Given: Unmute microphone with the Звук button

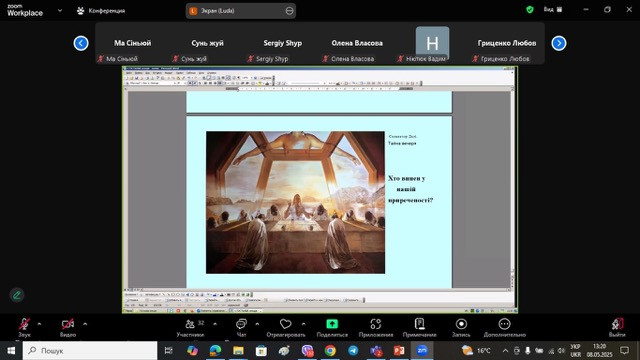Looking at the screenshot, I should 24,327.
